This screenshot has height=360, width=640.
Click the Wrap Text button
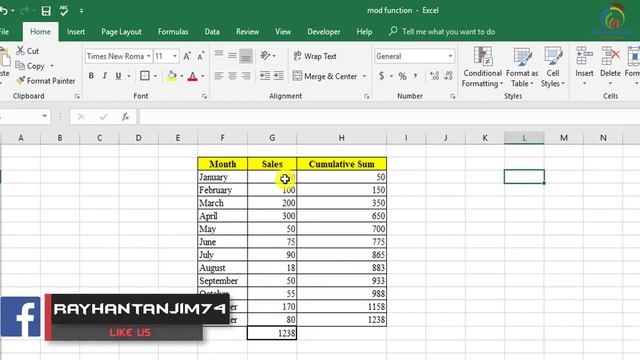[x=315, y=56]
